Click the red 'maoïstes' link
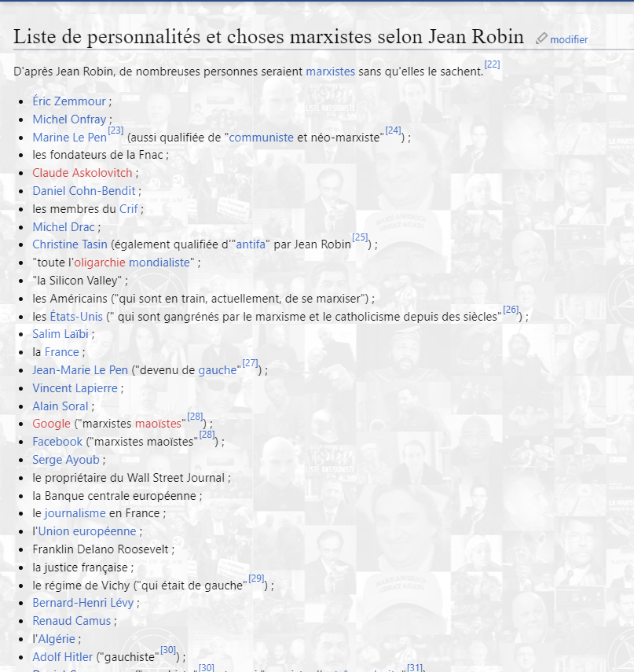The height and width of the screenshot is (672, 634). tap(158, 424)
